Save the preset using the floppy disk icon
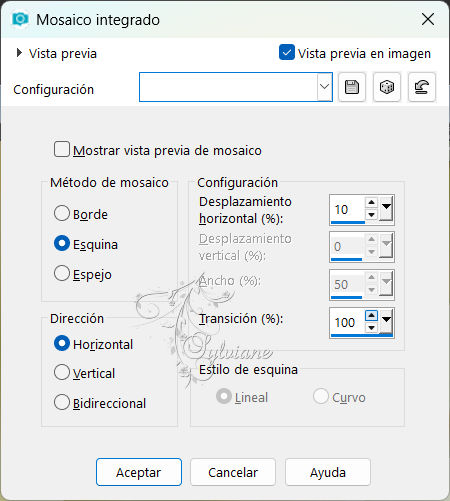The image size is (450, 501). tap(352, 87)
